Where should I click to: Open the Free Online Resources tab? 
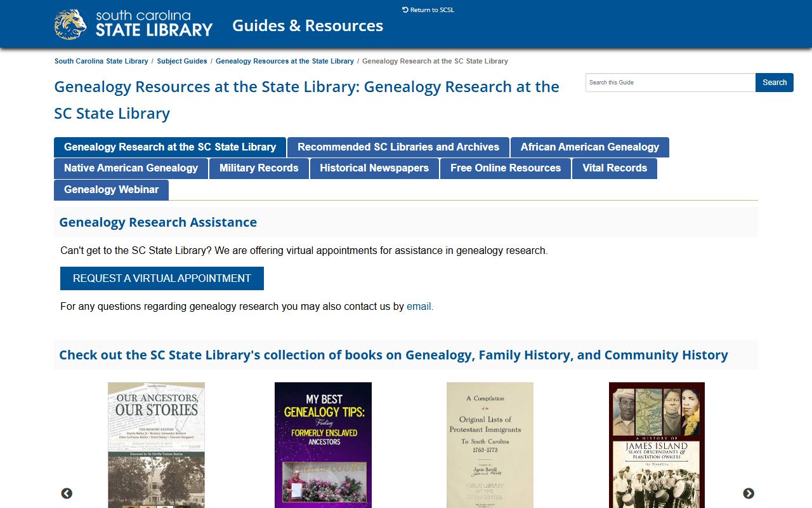(506, 168)
